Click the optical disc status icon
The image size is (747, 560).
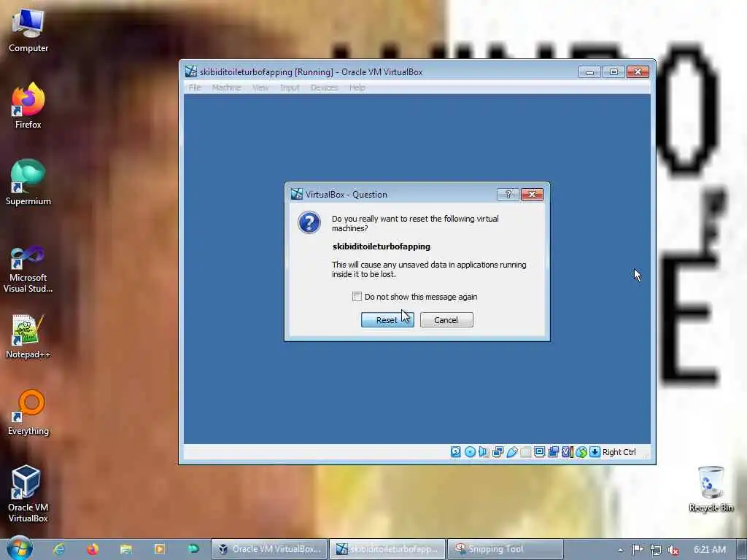[x=470, y=452]
